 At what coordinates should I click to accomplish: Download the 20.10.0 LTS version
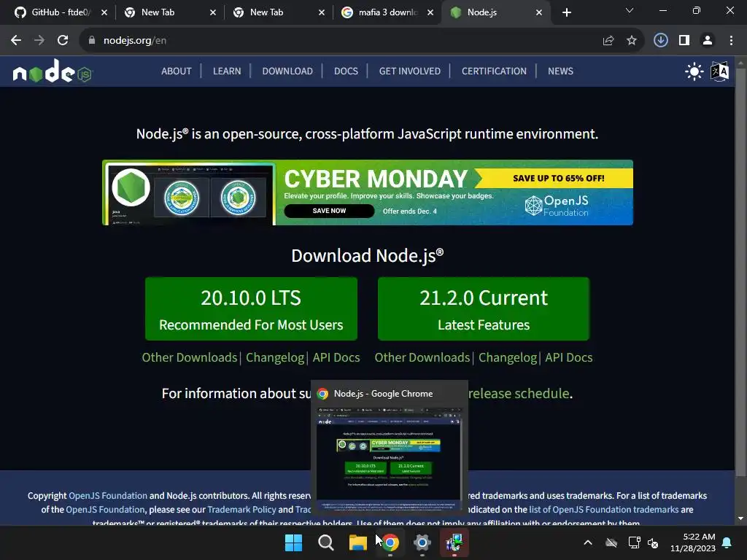[251, 308]
